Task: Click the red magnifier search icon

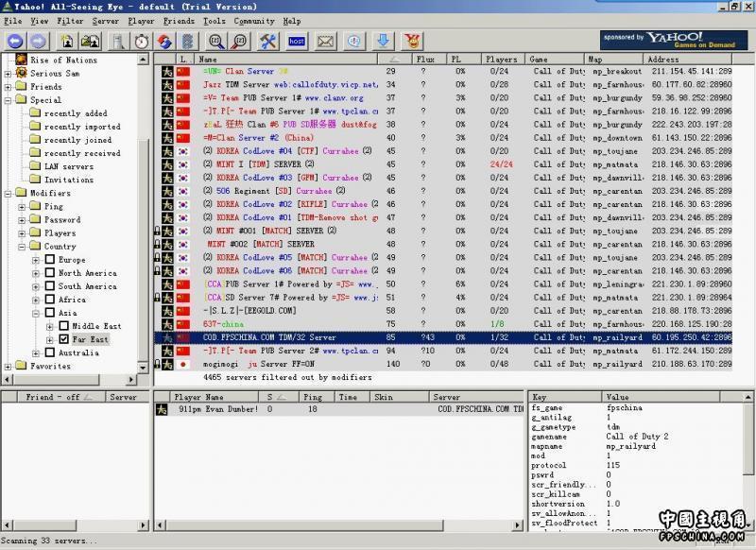Action: tap(239, 42)
